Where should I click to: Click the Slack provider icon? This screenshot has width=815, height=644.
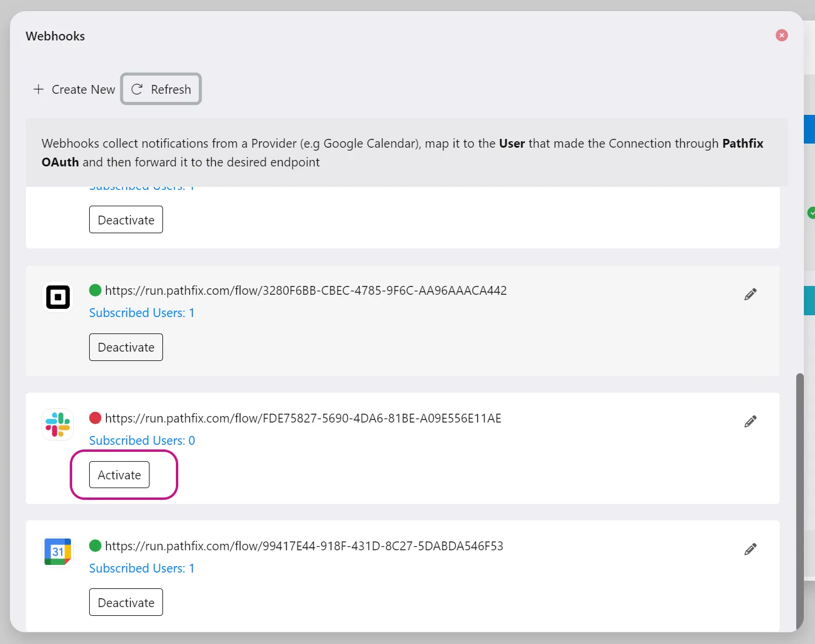tap(58, 424)
